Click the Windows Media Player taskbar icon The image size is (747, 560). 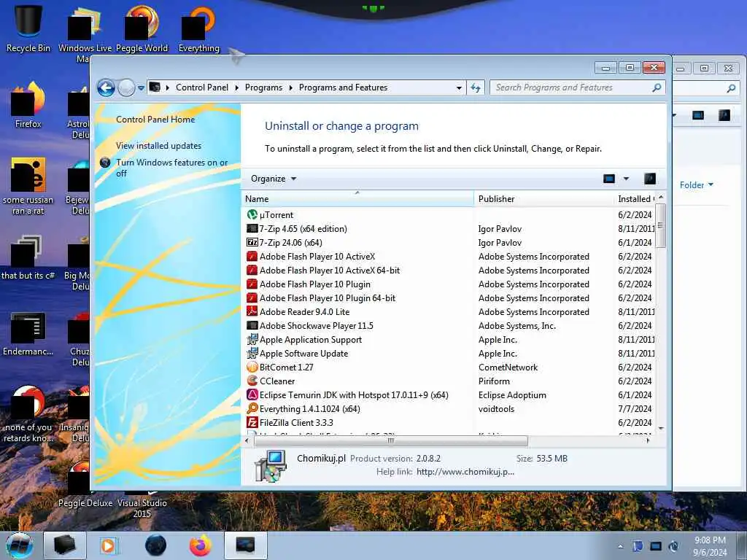click(x=108, y=545)
